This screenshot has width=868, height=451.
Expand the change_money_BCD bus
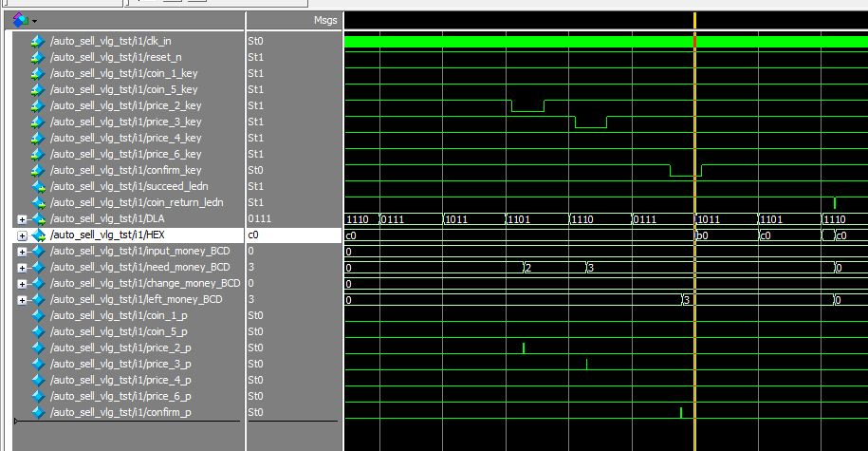pos(22,284)
